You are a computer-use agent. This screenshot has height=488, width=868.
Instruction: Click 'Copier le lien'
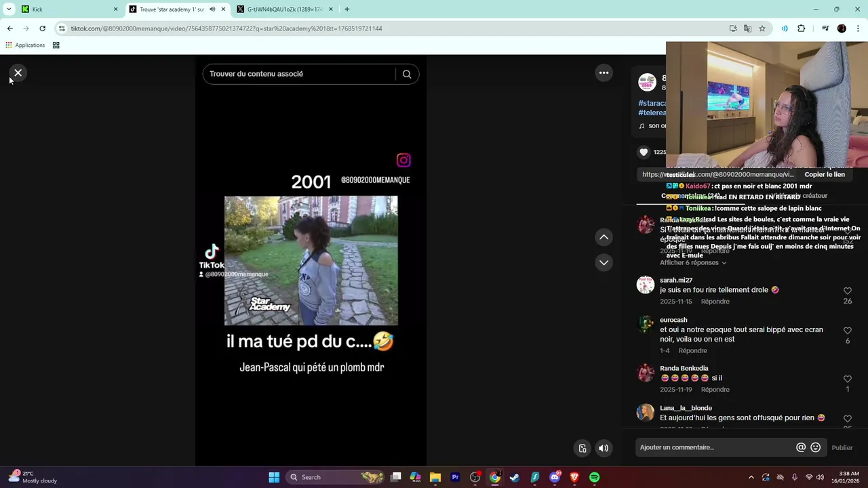coord(825,174)
